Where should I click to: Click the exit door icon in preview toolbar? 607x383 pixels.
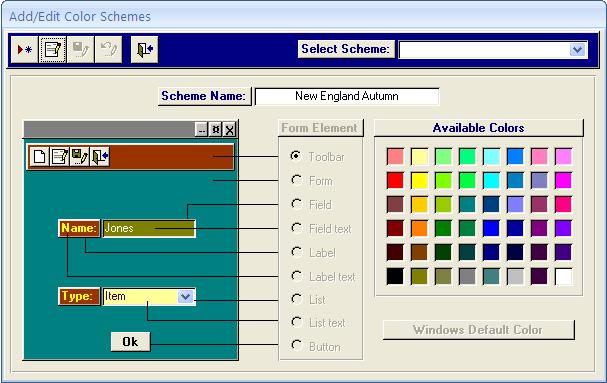coord(99,157)
